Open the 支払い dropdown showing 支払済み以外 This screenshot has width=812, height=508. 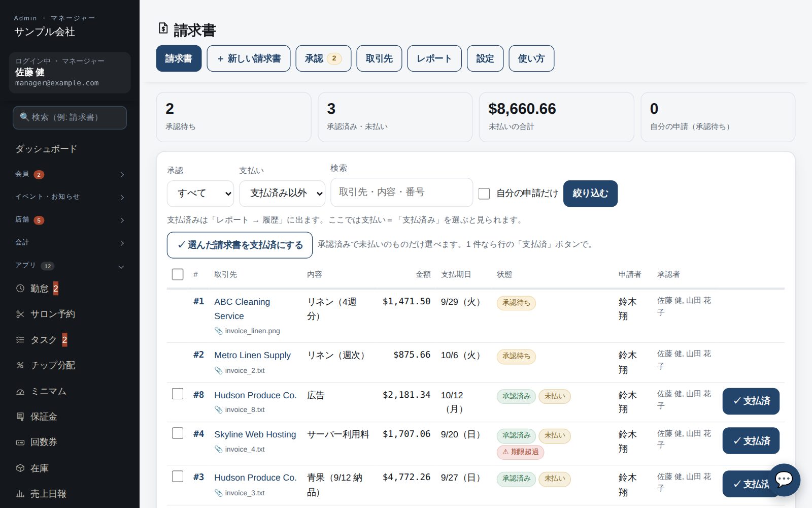(282, 194)
